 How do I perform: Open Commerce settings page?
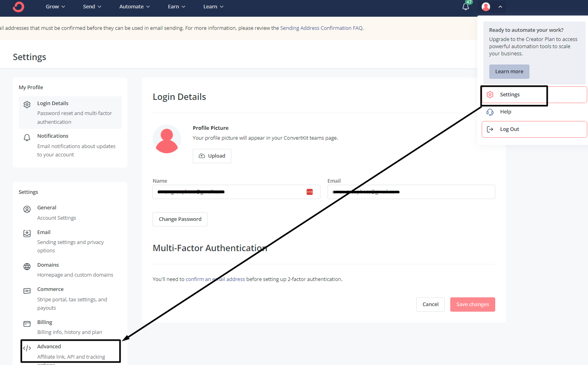(x=70, y=299)
